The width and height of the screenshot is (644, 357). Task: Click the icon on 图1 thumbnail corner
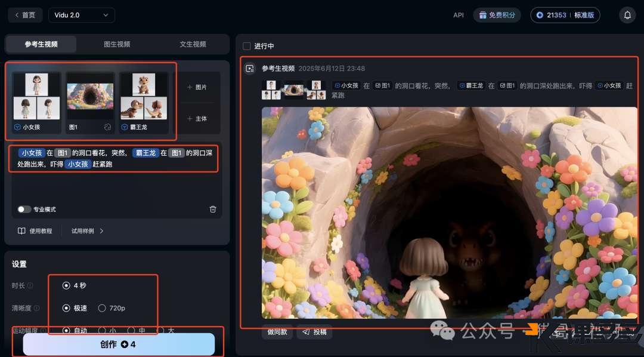pyautogui.click(x=107, y=127)
